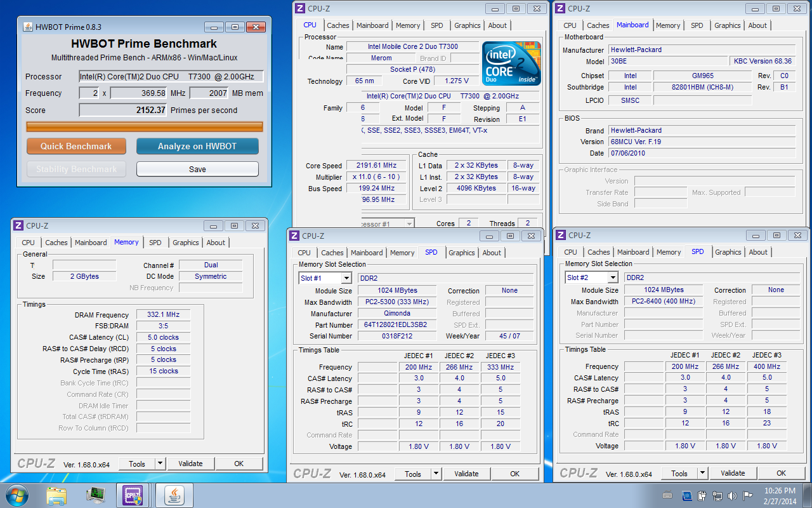Screen dimensions: 812x508
Task: Click the Manufacturer value Qimonda
Action: coord(396,314)
